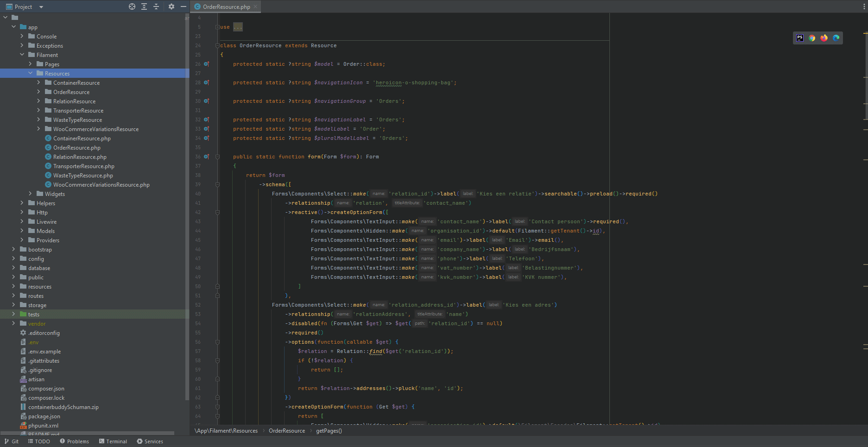
Task: Click override gutter icon on line 36
Action: click(207, 157)
